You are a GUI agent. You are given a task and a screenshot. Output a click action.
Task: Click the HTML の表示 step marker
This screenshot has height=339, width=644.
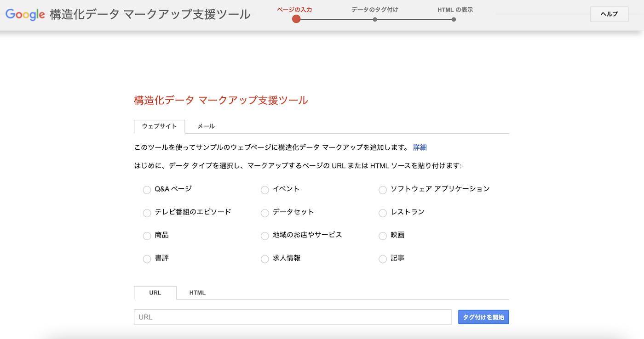pyautogui.click(x=454, y=19)
